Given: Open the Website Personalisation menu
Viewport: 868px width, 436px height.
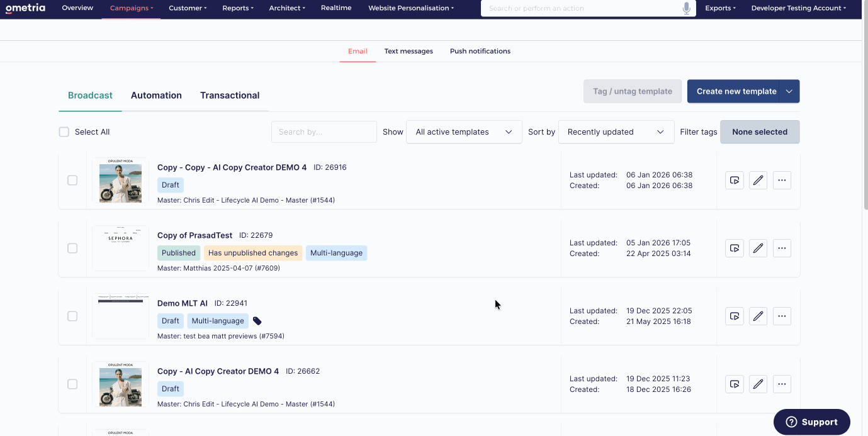Looking at the screenshot, I should pyautogui.click(x=412, y=8).
